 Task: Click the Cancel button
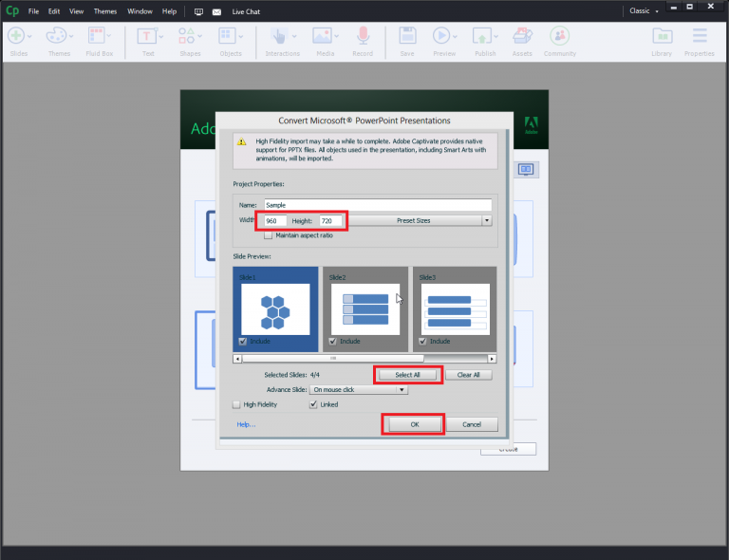pos(472,425)
